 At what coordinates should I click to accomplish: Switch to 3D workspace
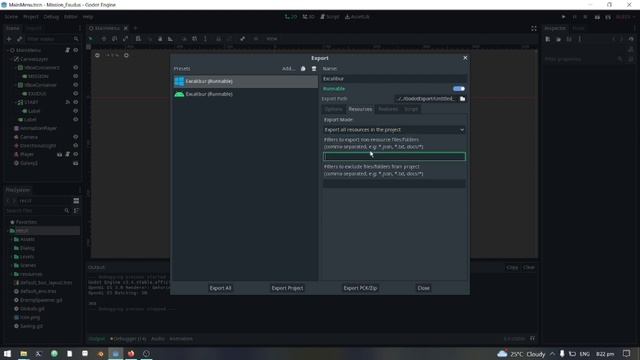coord(309,17)
